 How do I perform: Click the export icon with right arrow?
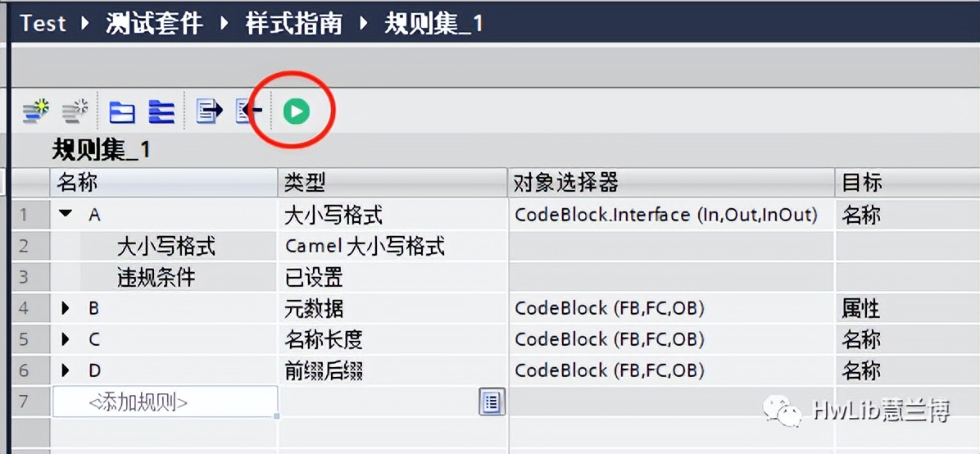pyautogui.click(x=209, y=111)
